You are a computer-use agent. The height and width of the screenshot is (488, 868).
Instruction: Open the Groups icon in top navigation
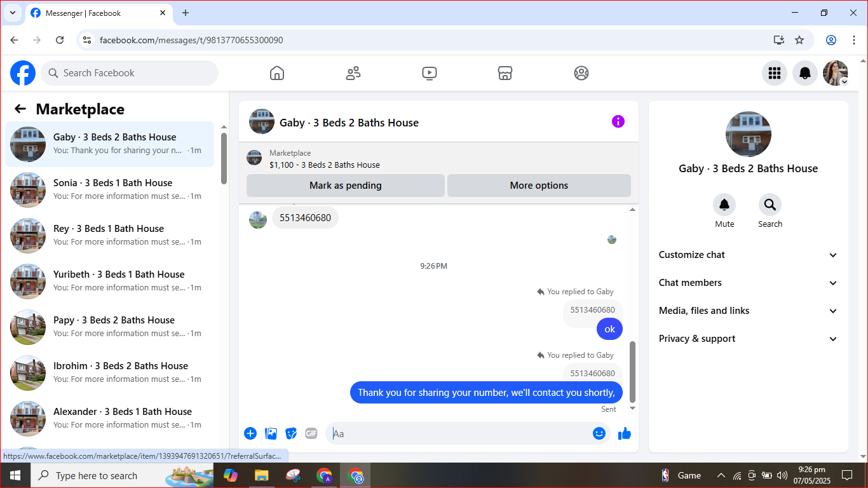coord(581,73)
